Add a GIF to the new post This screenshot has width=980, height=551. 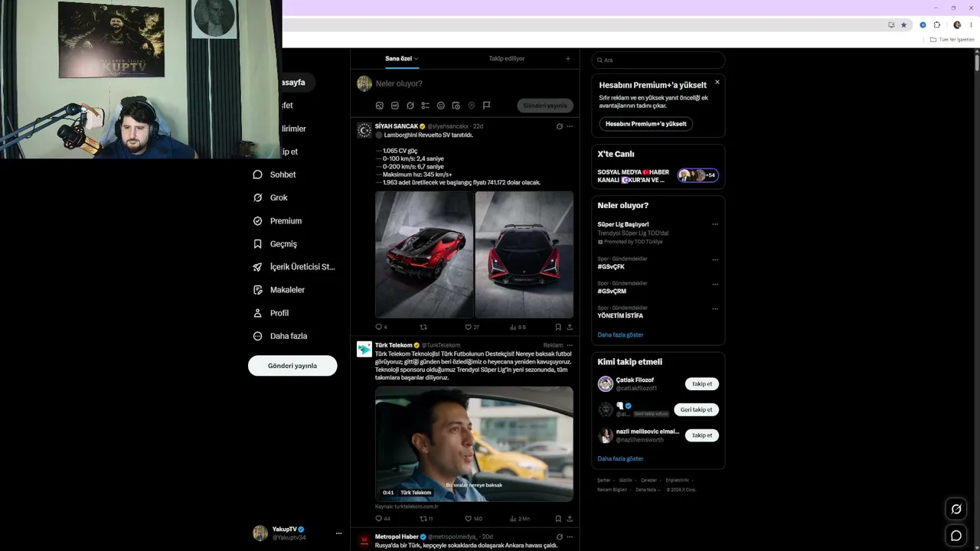point(395,106)
